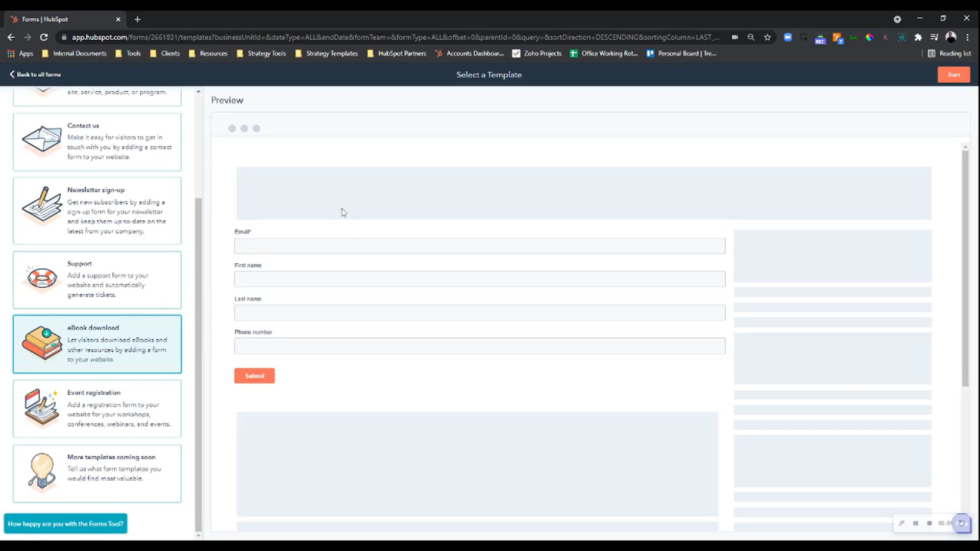Open the HubSpot extension with badge 7
The height and width of the screenshot is (551, 980).
pos(838,38)
